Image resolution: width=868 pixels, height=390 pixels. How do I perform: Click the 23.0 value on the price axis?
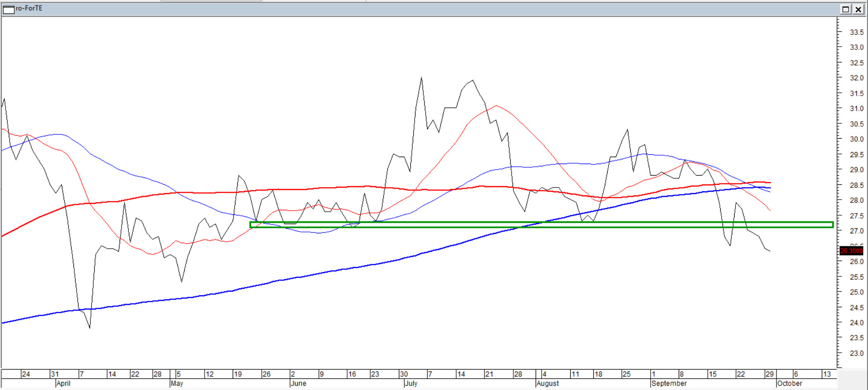(856, 353)
